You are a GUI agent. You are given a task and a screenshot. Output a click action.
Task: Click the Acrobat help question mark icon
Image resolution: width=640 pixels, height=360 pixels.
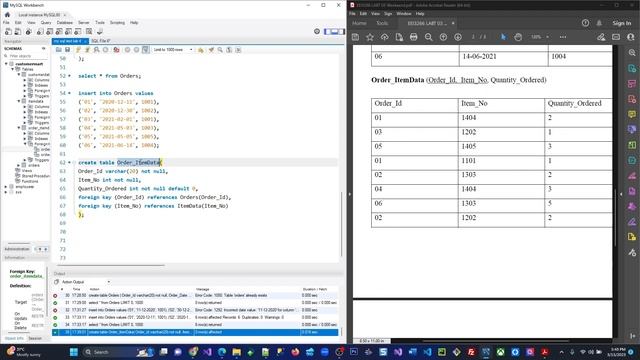tap(585, 23)
